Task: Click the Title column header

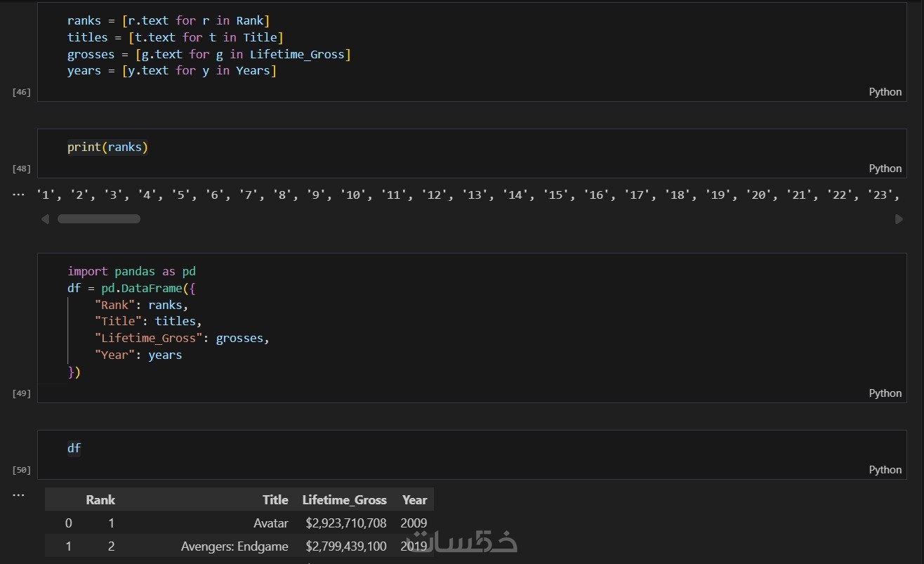Action: tap(275, 500)
